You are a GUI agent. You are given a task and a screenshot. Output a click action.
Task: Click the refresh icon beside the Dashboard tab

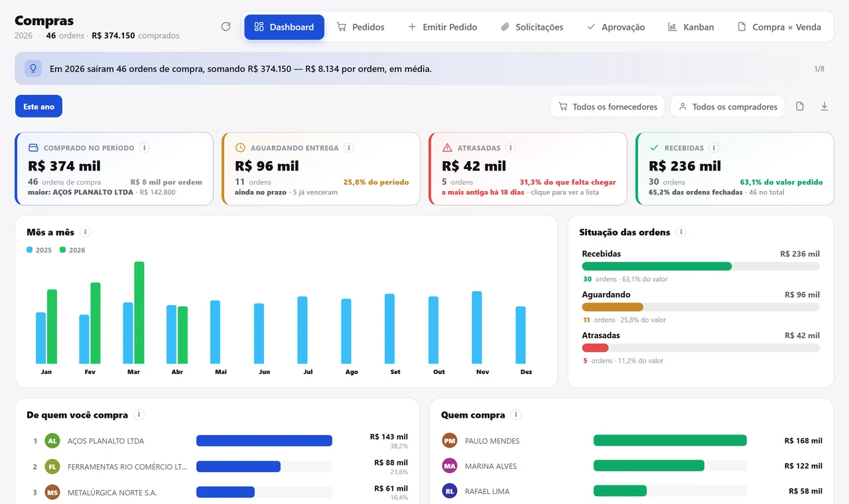226,27
